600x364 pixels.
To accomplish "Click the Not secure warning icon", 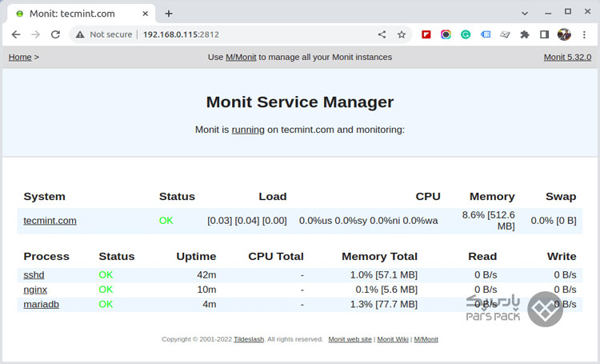I will pyautogui.click(x=80, y=34).
